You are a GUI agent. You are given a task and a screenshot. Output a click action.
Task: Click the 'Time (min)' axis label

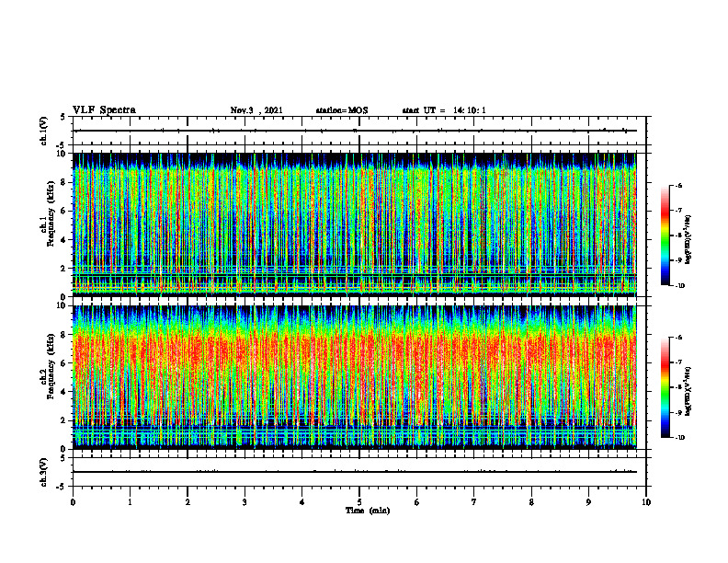tap(368, 511)
